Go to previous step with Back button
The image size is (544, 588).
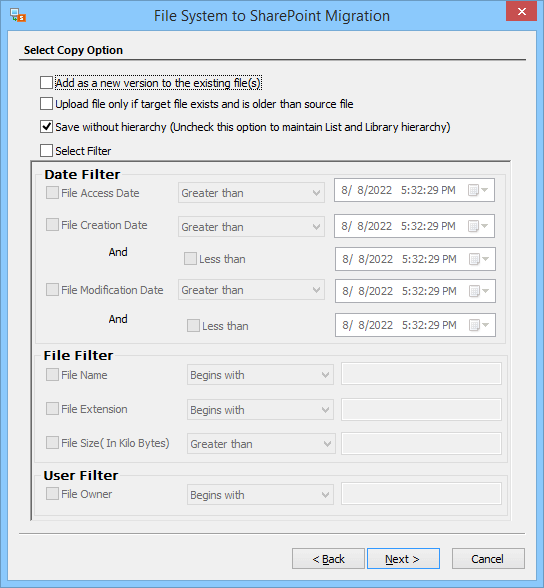328,559
